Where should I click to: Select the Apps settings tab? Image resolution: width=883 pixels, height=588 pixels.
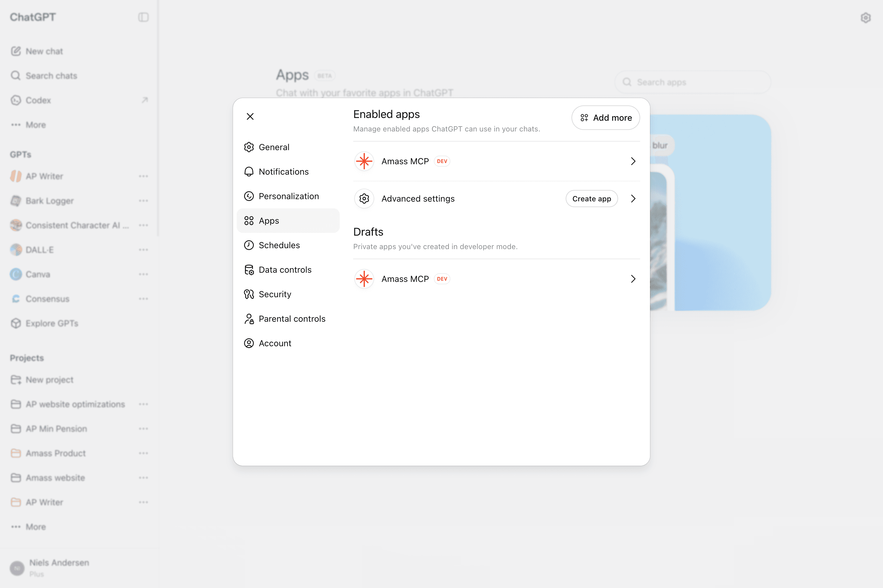tap(288, 221)
